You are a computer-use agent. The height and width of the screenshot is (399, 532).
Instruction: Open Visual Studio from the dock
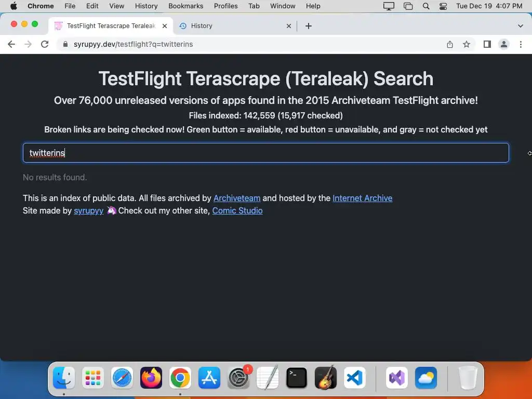click(x=396, y=378)
